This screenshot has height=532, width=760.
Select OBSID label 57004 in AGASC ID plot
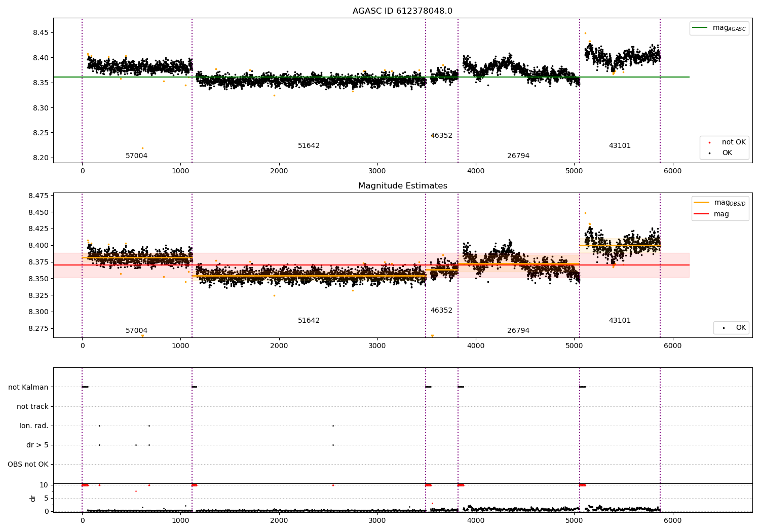(136, 156)
